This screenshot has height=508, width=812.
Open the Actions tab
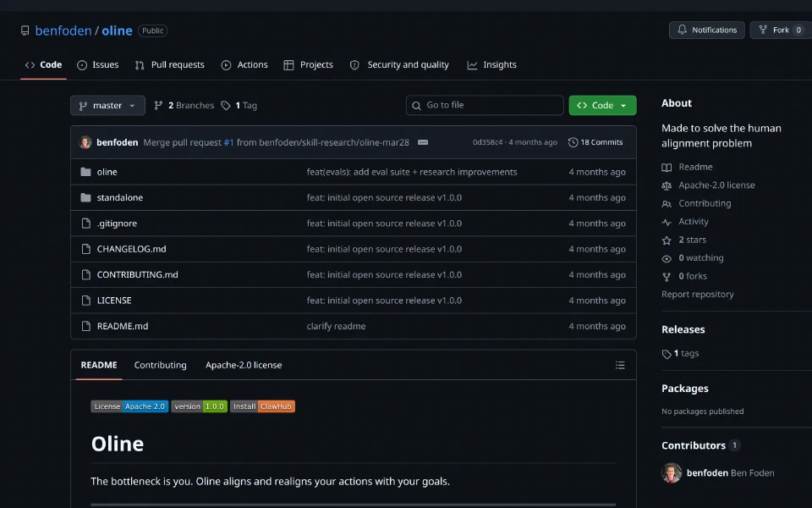pos(244,65)
